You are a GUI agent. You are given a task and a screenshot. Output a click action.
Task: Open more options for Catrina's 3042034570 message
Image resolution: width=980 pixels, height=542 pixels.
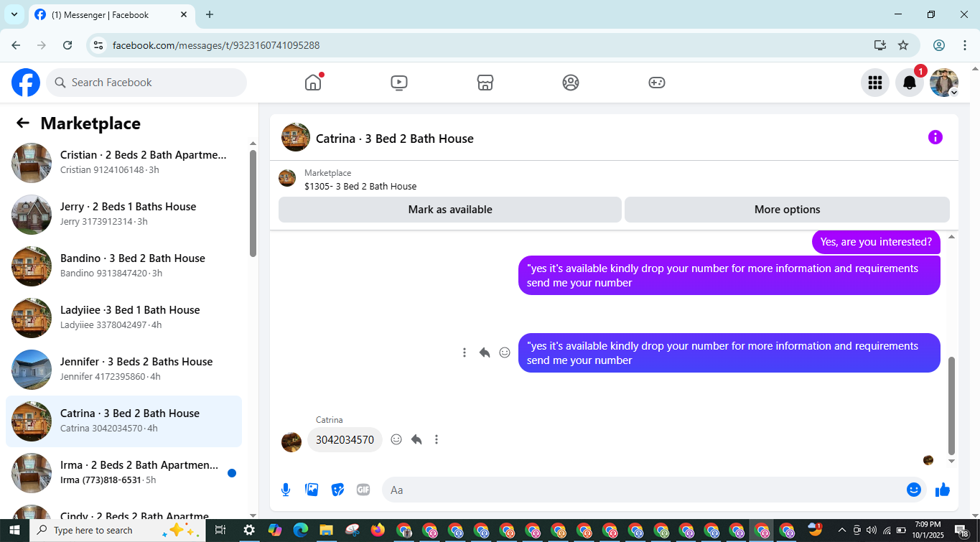tap(437, 439)
